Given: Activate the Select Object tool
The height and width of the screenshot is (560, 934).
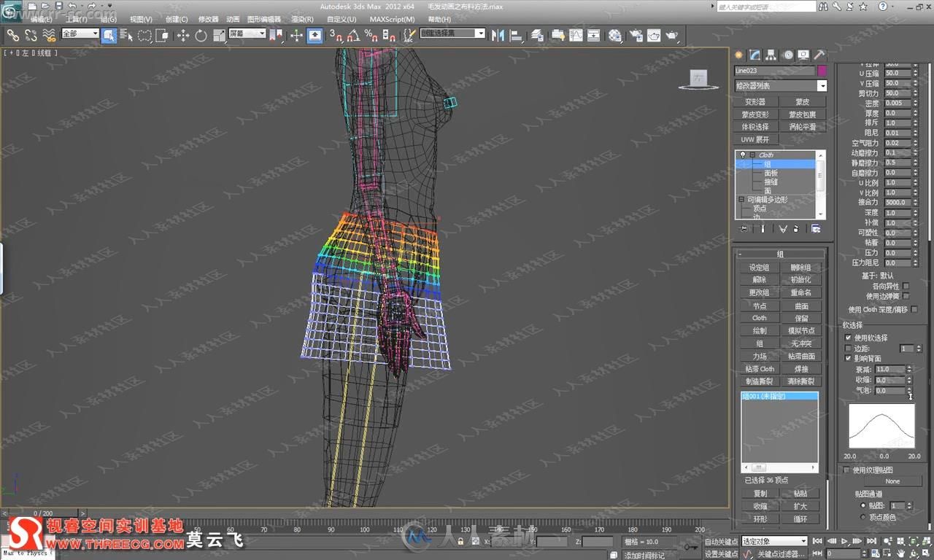Looking at the screenshot, I should coord(109,35).
